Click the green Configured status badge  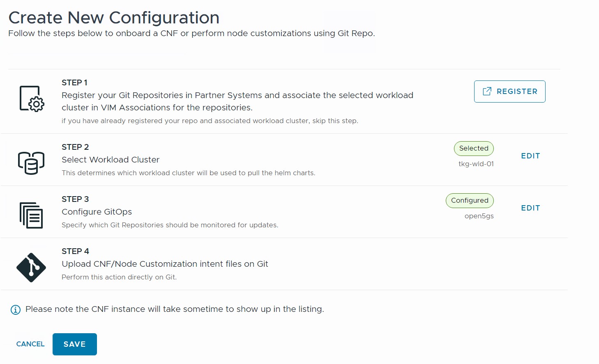(470, 201)
